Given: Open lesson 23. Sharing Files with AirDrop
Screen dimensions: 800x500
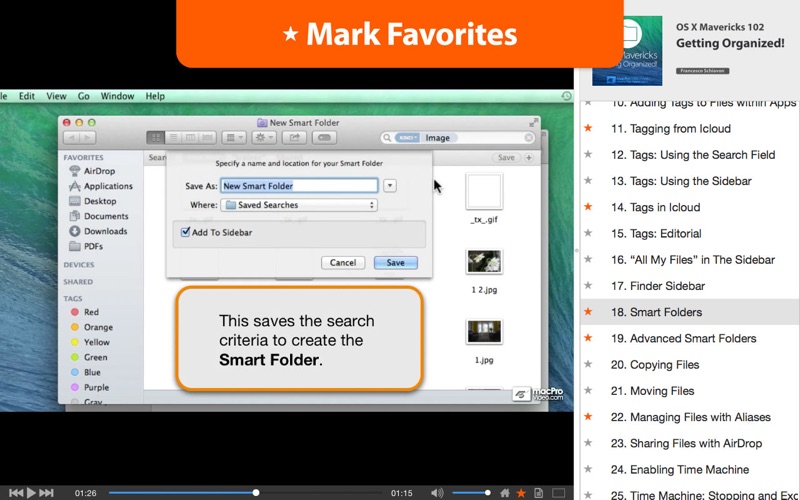Looking at the screenshot, I should point(686,443).
